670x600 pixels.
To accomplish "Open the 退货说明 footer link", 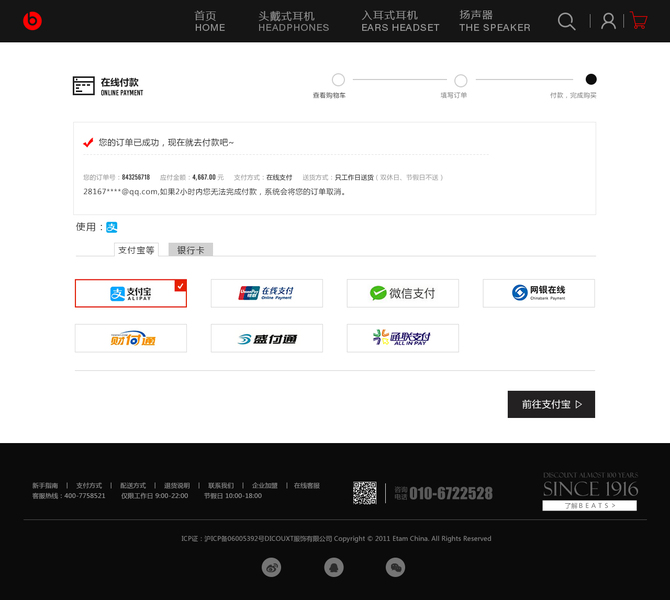I will (177, 485).
